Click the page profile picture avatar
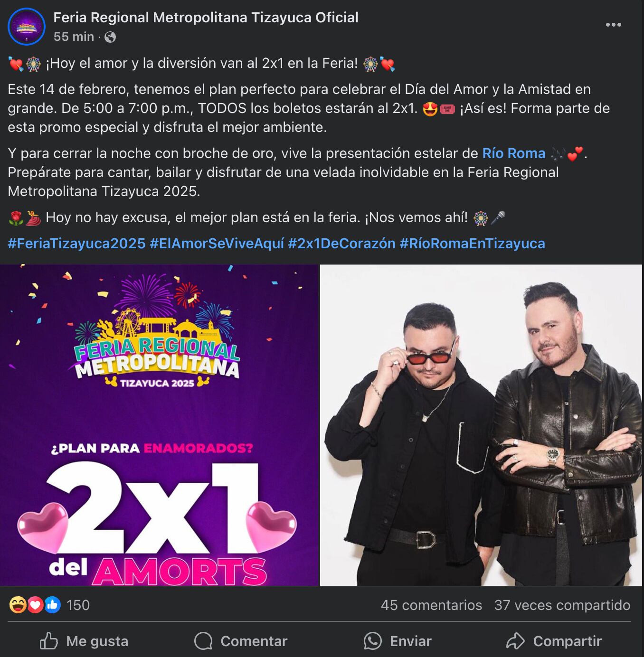The height and width of the screenshot is (657, 644). click(27, 27)
